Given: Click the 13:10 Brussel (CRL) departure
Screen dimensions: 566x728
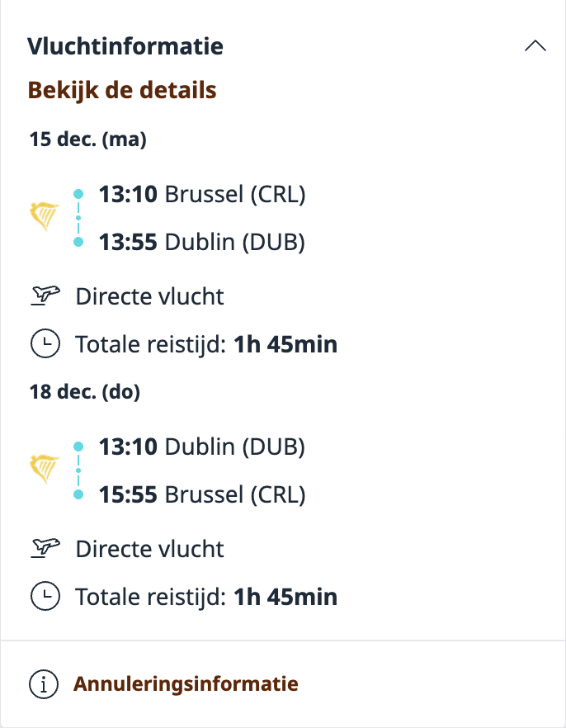Looking at the screenshot, I should (202, 194).
